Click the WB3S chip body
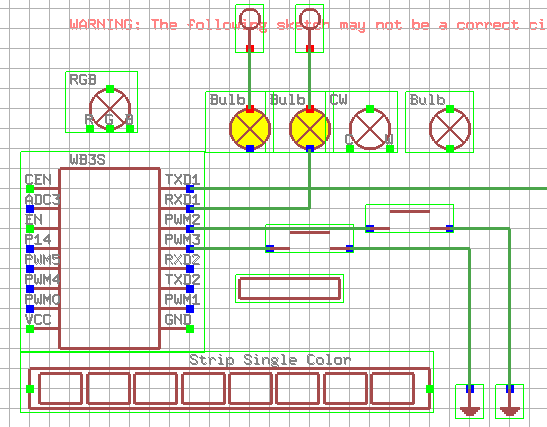 point(110,259)
